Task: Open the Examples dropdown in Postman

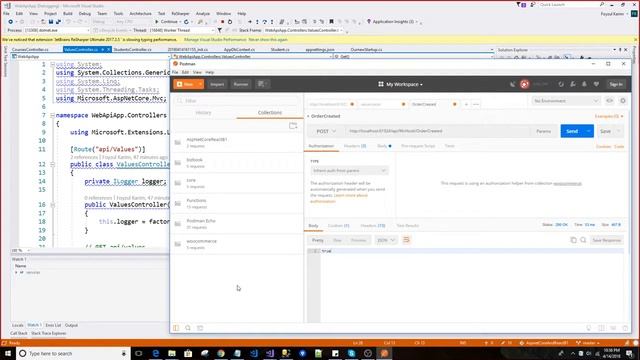Action: point(609,116)
